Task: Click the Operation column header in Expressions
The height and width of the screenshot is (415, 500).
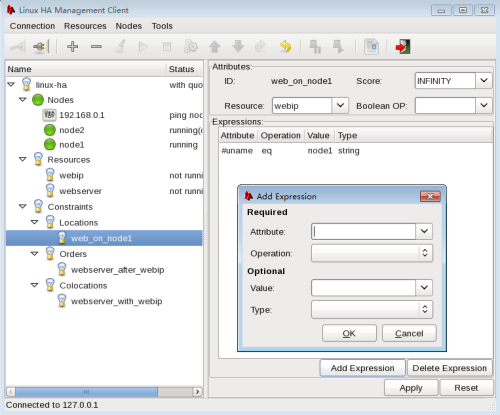Action: (x=281, y=135)
